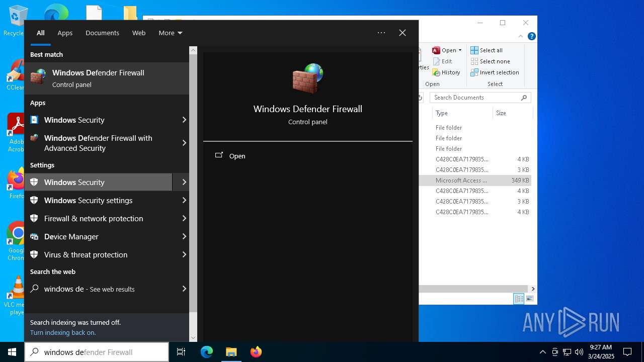
Task: Click Open in the preview pane
Action: (237, 156)
